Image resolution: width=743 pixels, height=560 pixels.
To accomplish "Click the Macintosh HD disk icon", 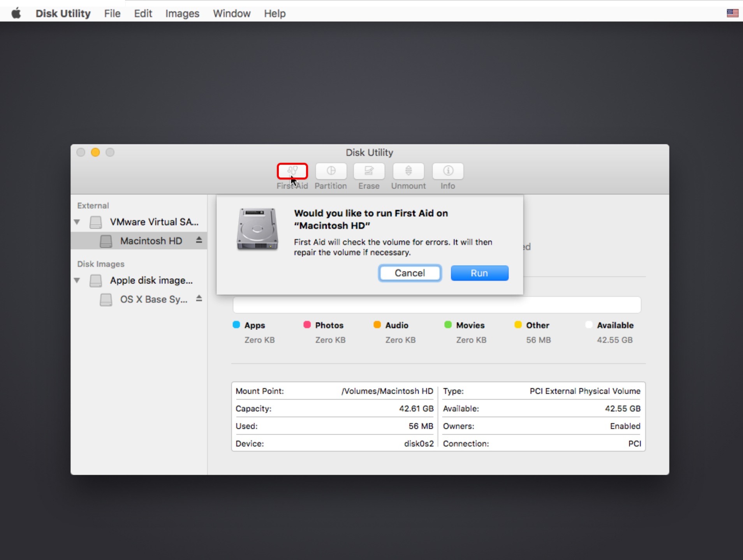I will [106, 241].
